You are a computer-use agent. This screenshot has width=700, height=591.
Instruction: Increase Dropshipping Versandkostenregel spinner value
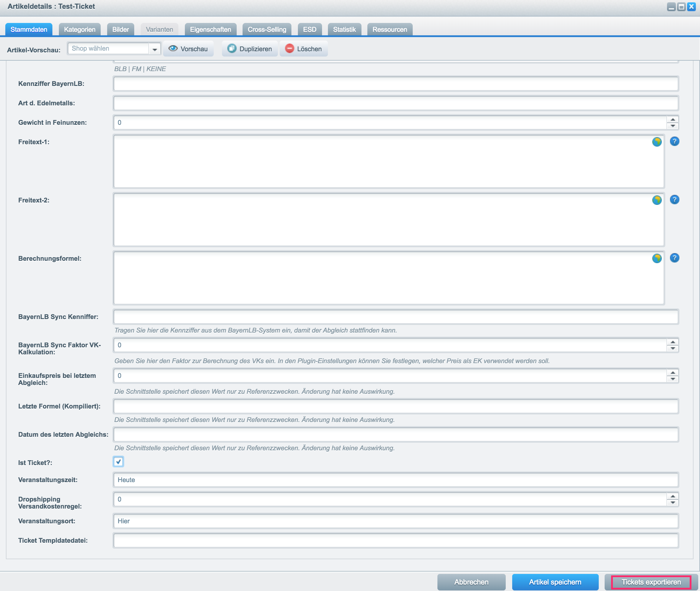pos(673,496)
